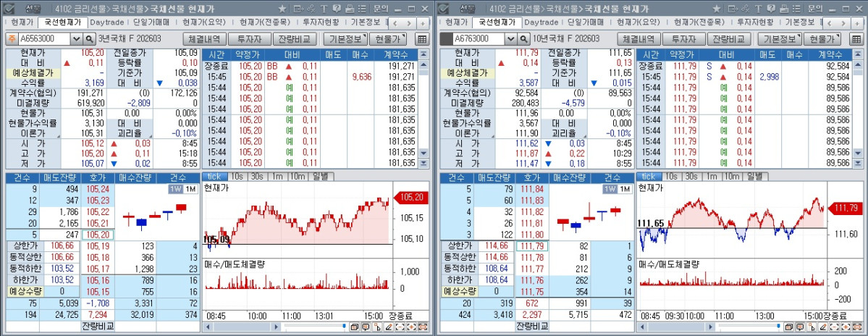
Task: Click the pencil draw icon under left chart
Action: point(389,327)
